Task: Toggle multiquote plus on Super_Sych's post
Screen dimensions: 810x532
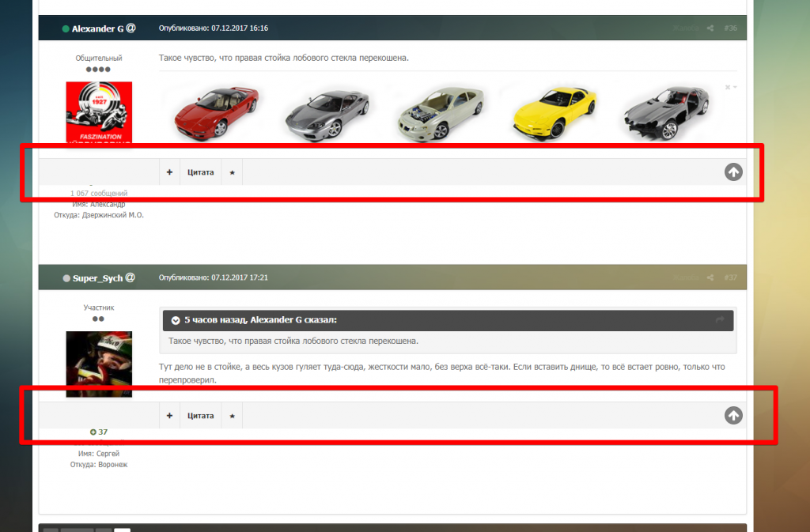Action: [x=169, y=415]
